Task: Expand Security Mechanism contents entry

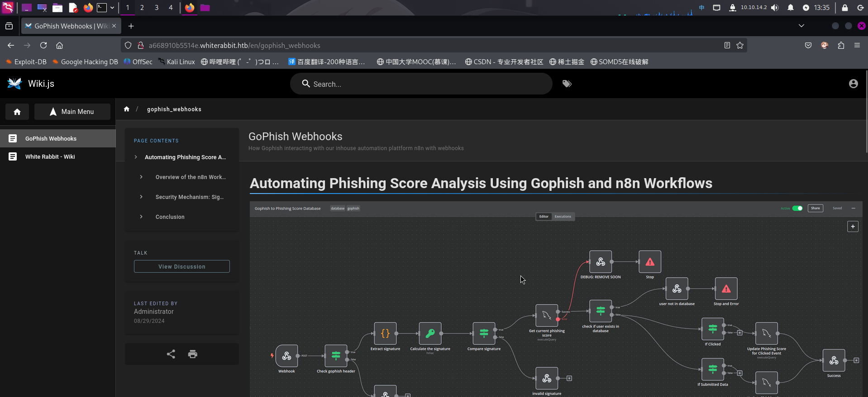Action: tap(141, 197)
